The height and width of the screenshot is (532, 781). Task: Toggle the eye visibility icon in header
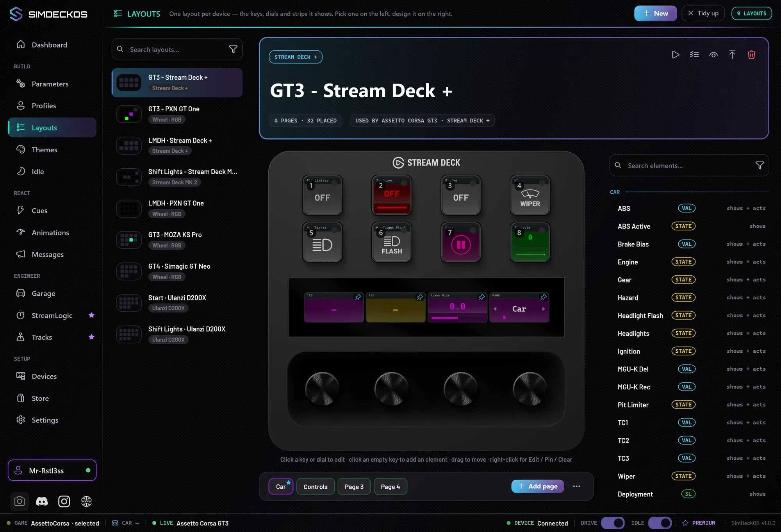[x=713, y=55]
